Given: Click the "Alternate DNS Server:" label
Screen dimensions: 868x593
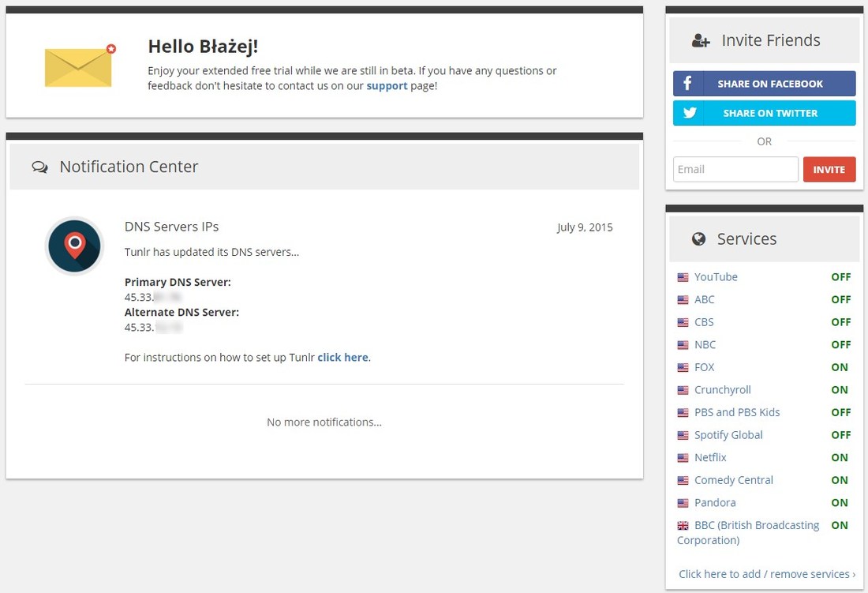Looking at the screenshot, I should pos(181,312).
